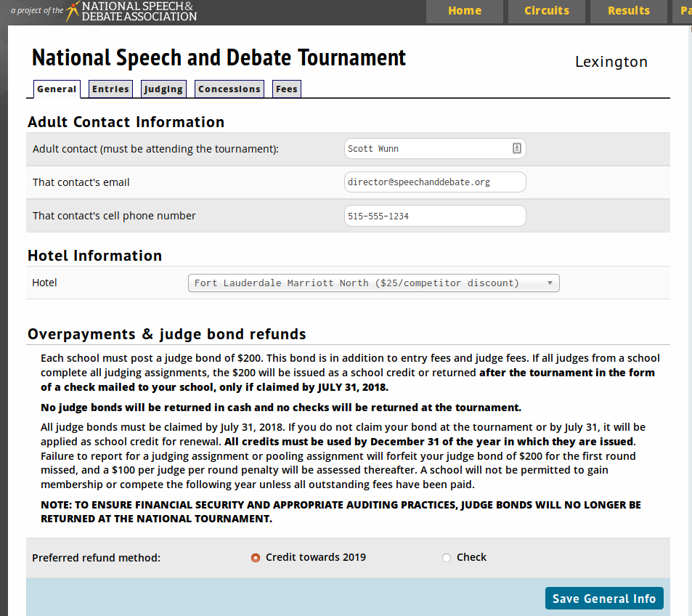The width and height of the screenshot is (692, 616).
Task: Open the Hotel selection dropdown
Action: pos(373,283)
